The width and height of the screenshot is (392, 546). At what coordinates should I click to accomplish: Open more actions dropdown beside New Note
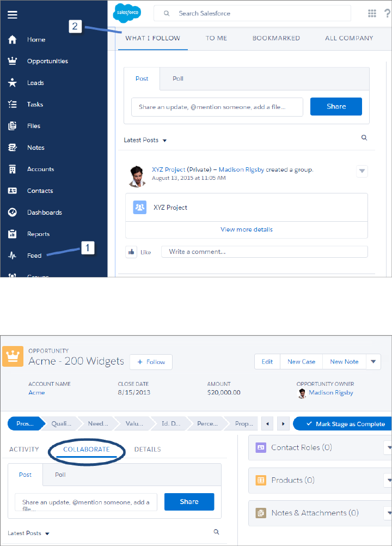click(373, 362)
